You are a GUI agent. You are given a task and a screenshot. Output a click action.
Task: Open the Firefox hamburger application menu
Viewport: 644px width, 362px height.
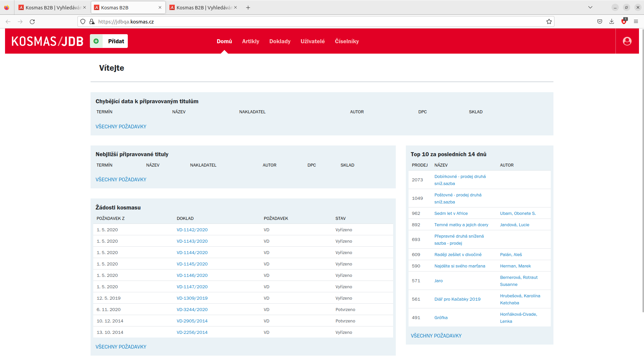636,22
